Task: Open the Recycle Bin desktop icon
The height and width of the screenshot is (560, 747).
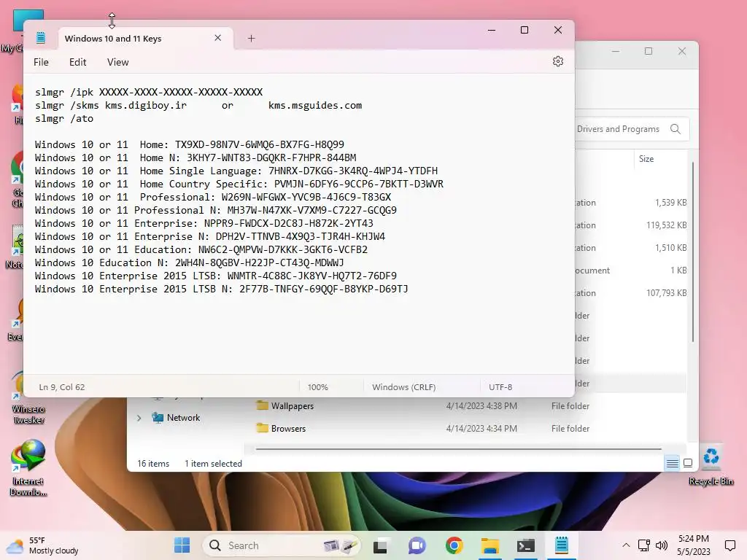Action: [711, 464]
